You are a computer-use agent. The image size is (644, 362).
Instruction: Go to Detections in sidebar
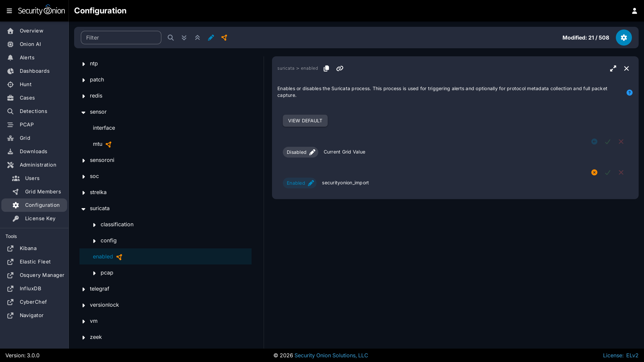click(33, 111)
